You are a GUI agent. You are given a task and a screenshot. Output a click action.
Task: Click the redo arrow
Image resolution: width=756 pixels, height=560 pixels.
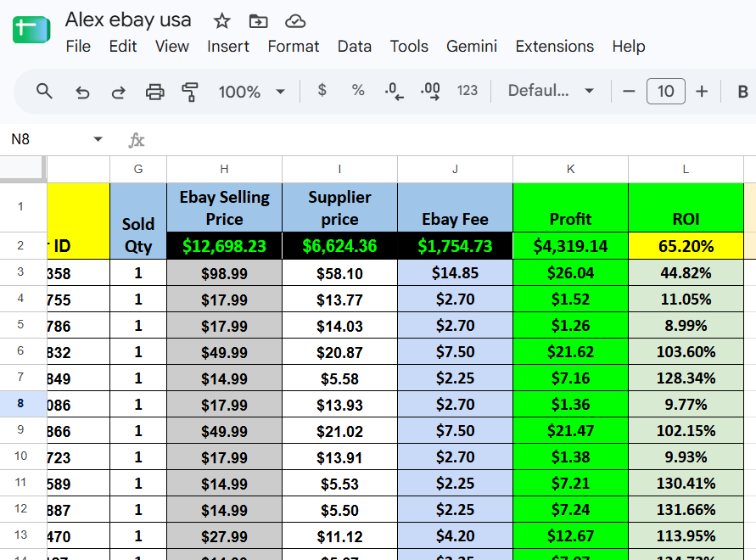pyautogui.click(x=118, y=91)
